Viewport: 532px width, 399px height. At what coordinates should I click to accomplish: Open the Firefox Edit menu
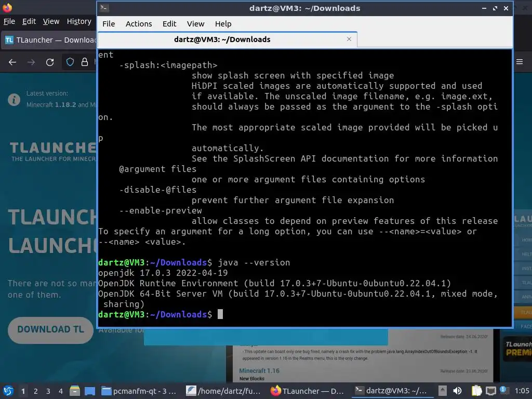point(29,21)
